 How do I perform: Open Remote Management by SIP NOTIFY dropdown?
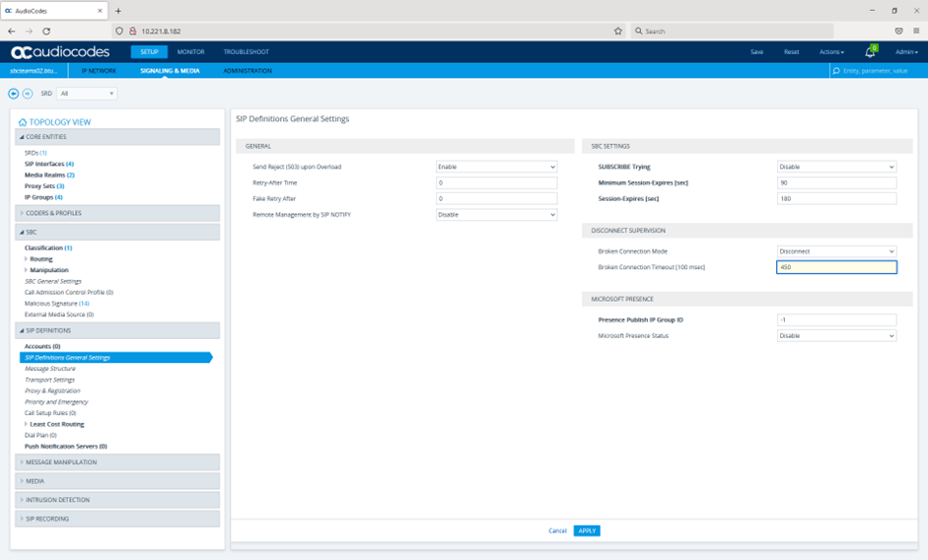[x=497, y=215]
